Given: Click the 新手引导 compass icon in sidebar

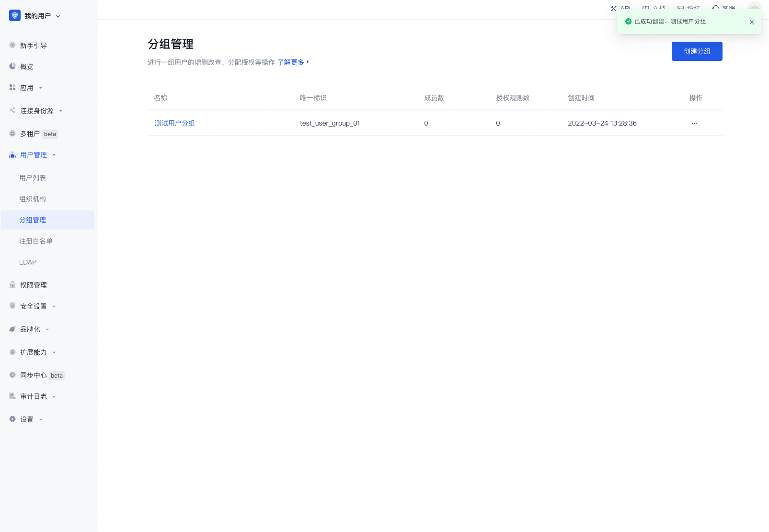Looking at the screenshot, I should (x=12, y=46).
